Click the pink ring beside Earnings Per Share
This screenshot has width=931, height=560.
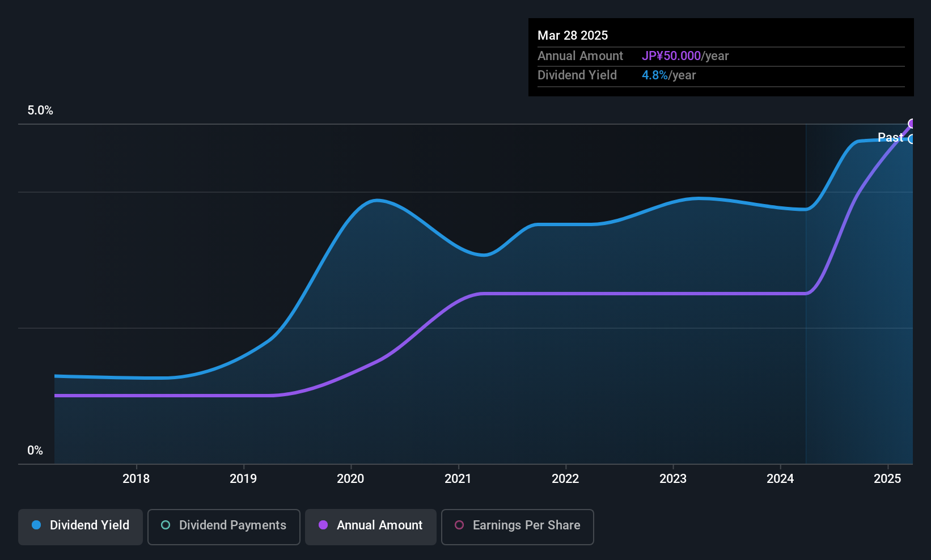click(x=459, y=525)
